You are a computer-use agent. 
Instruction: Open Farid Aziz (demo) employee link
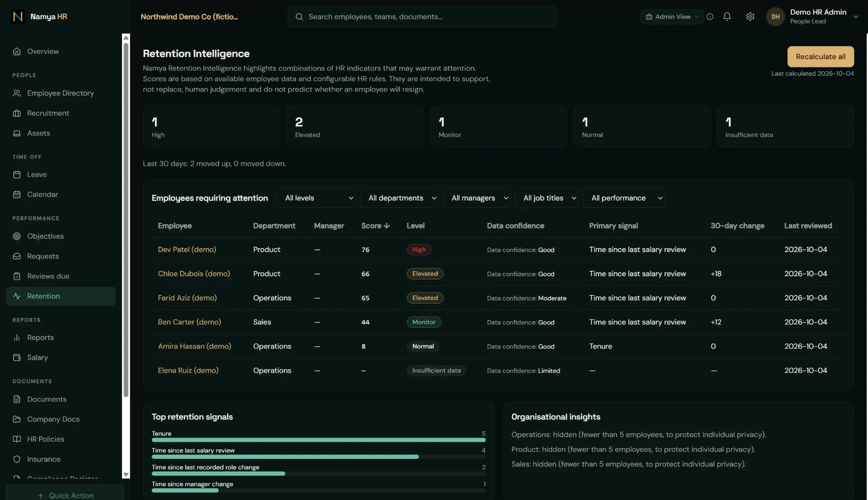tap(187, 298)
